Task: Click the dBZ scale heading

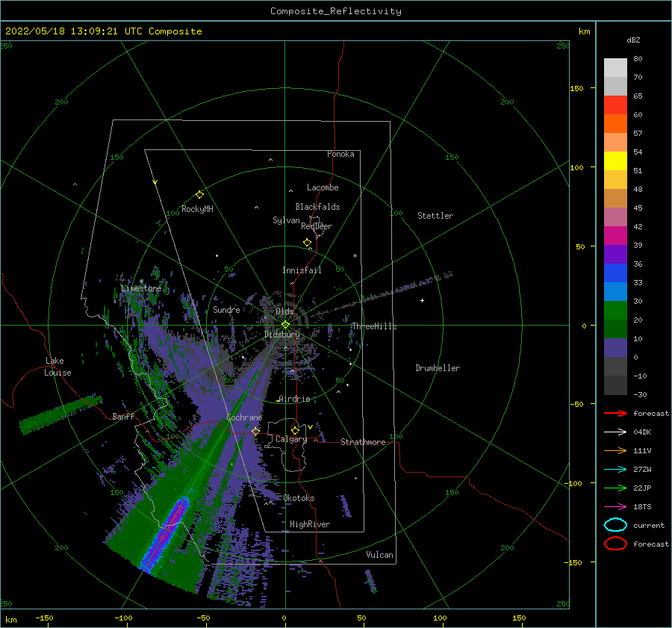Action: pos(633,40)
